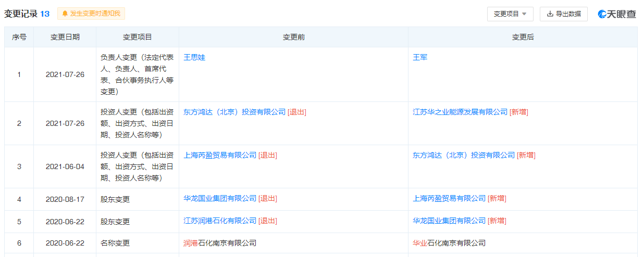Open 上海芮盈贸易 link in row 4 变更后
Screen dimensions: 644x257
(x=449, y=198)
